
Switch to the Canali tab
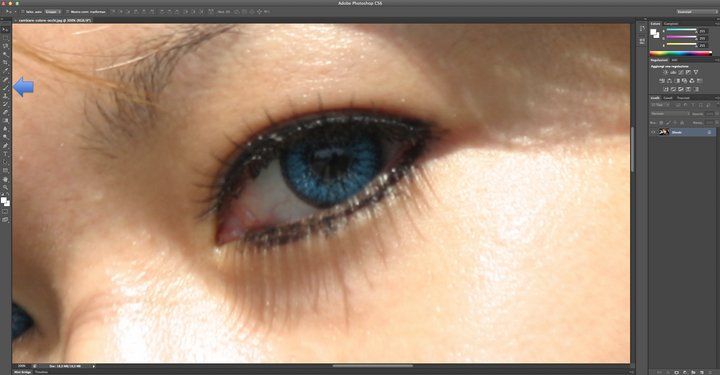(x=668, y=98)
